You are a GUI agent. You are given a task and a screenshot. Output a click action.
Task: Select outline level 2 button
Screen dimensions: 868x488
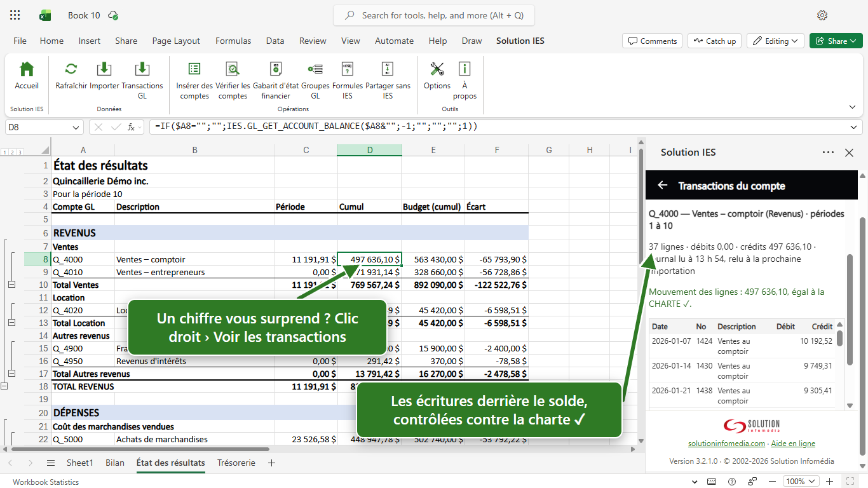pos(12,152)
